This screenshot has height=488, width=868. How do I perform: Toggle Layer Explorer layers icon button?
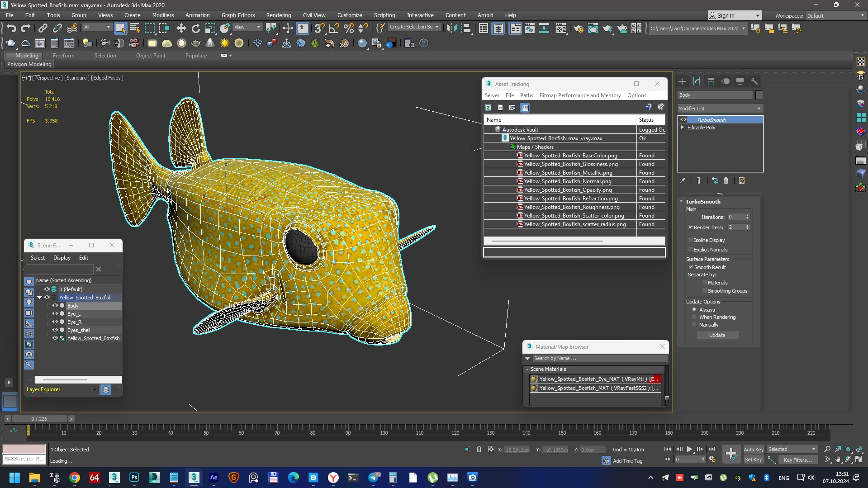(x=105, y=389)
